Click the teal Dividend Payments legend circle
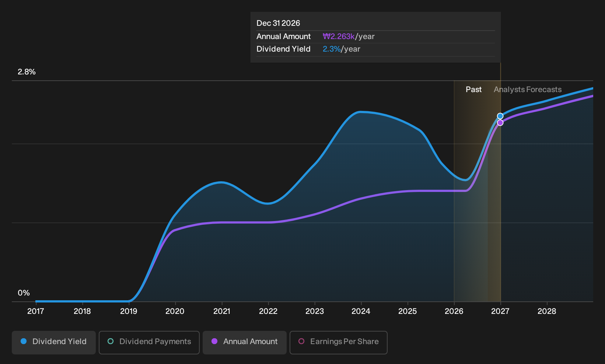The image size is (605, 364). click(111, 341)
